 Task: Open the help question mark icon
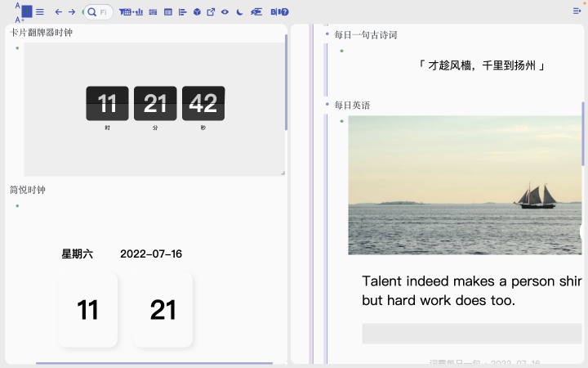(x=285, y=12)
